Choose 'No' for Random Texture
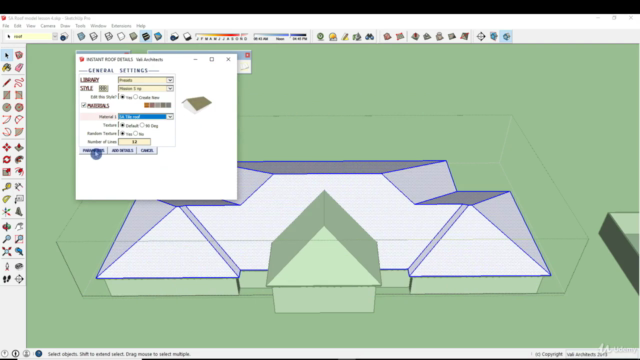Image resolution: width=640 pixels, height=360 pixels. pyautogui.click(x=136, y=133)
